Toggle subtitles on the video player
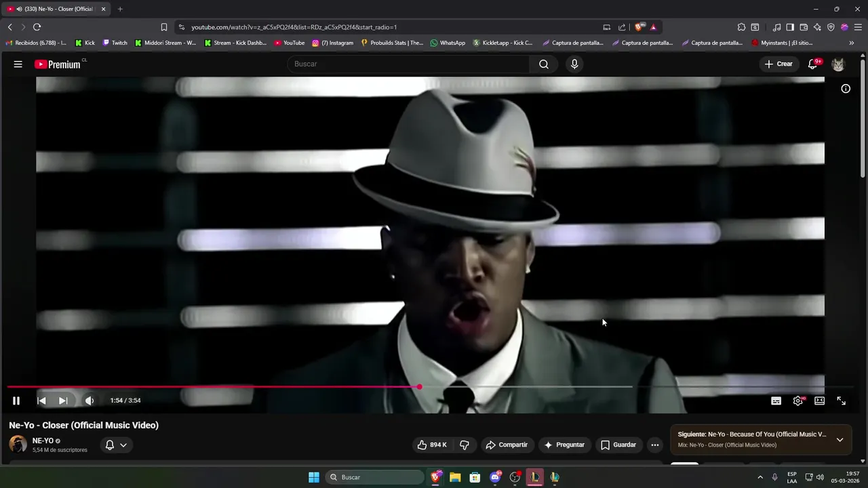The width and height of the screenshot is (868, 488). (x=776, y=401)
